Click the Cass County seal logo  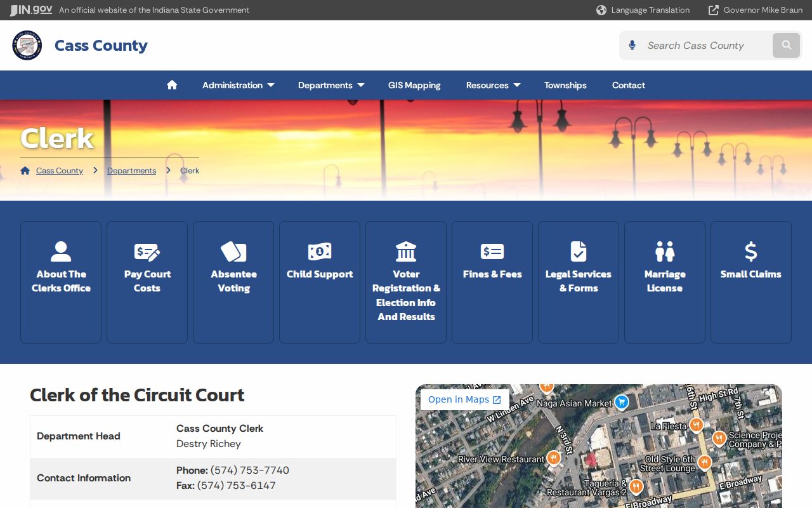coord(27,45)
